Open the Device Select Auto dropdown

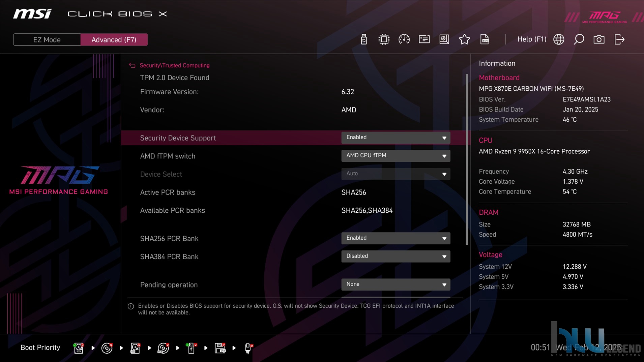tap(396, 174)
